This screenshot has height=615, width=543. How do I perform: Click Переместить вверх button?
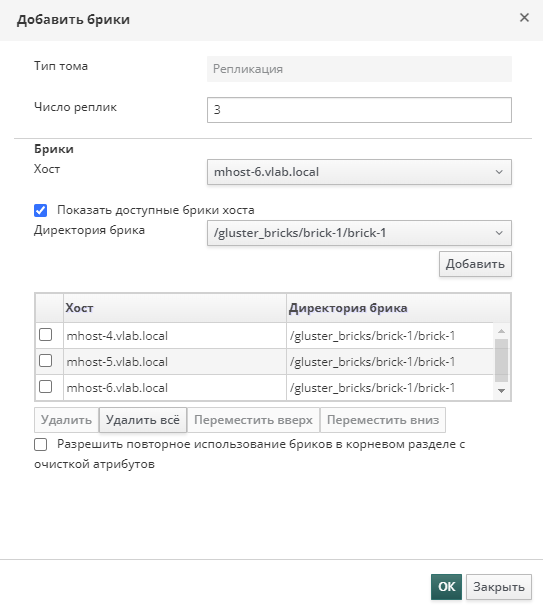[253, 420]
